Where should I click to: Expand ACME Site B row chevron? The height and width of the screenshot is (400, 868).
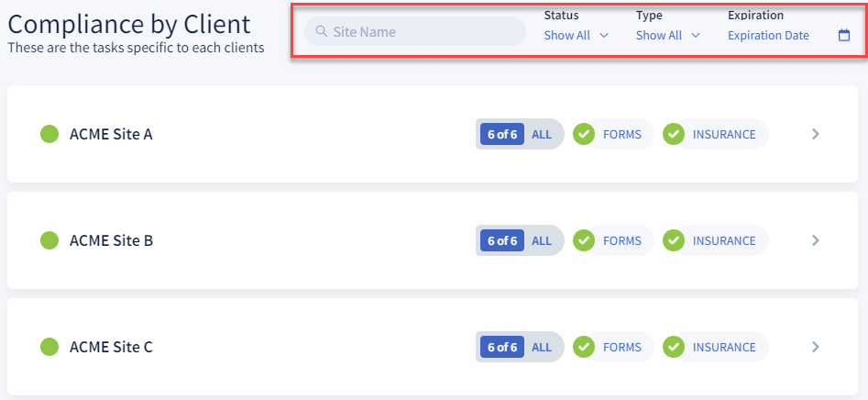tap(816, 240)
